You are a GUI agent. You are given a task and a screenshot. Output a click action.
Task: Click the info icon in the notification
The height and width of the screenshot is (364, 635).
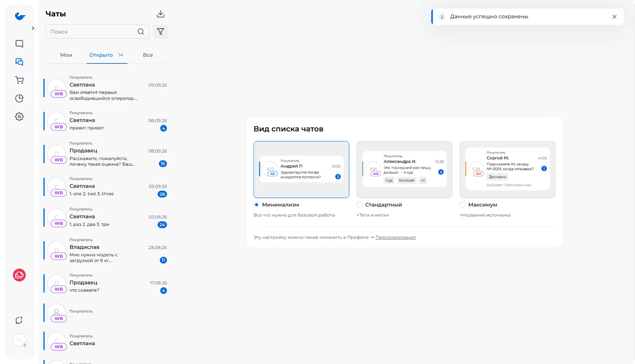point(442,17)
